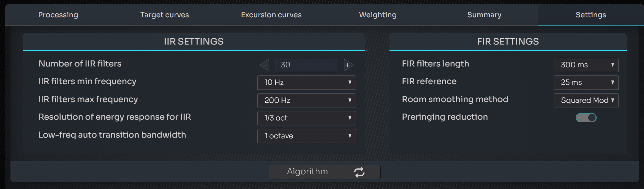Screen dimensions: 644x189
Task: Click the Algorithm refresh arrows icon
Action: pos(359,172)
